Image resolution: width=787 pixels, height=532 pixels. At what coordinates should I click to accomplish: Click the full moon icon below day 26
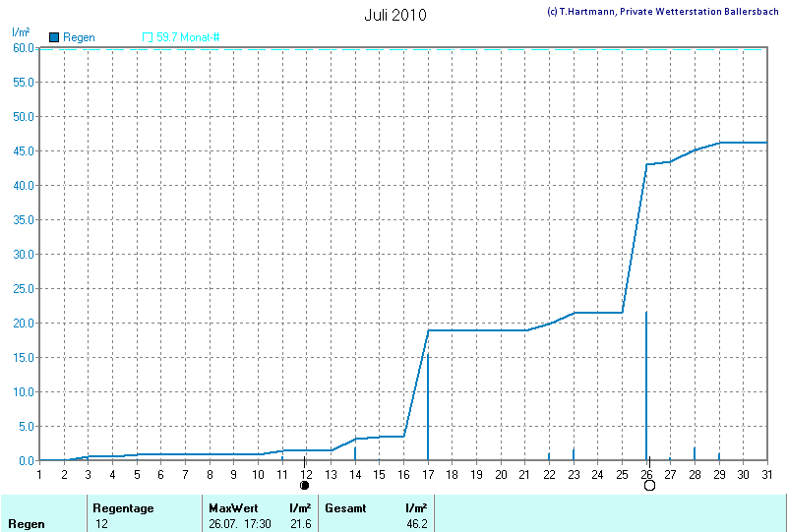coord(649,486)
